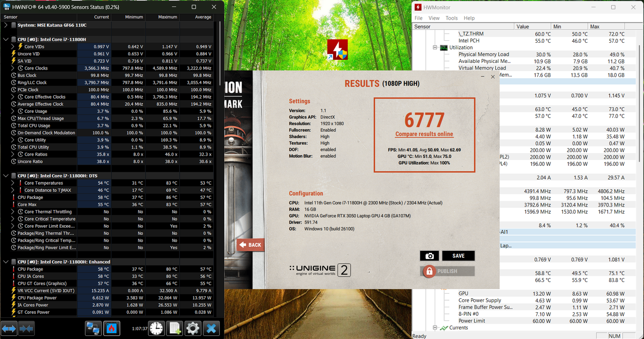Click the chip icon beside CPU DTS header
644x339 pixels.
pyautogui.click(x=13, y=176)
